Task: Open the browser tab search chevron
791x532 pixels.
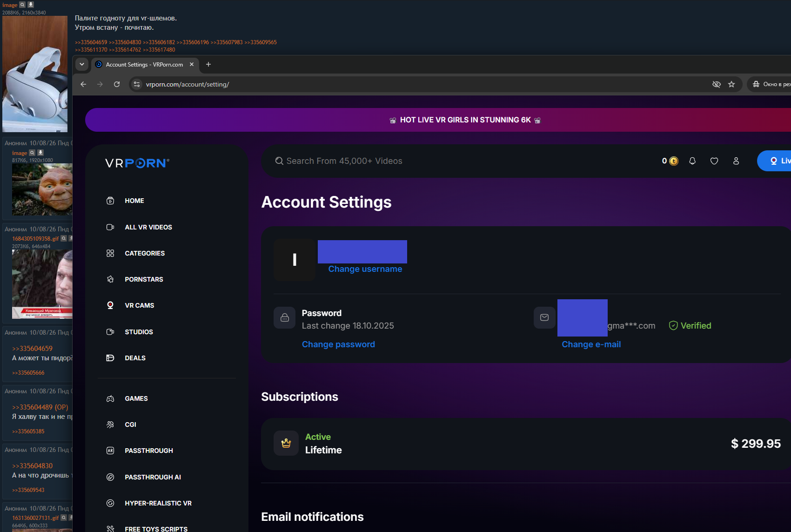Action: point(82,64)
